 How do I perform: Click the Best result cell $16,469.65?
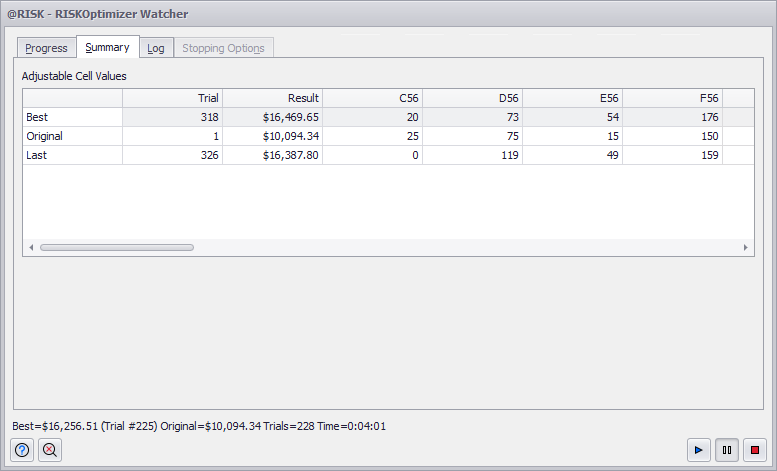click(272, 117)
